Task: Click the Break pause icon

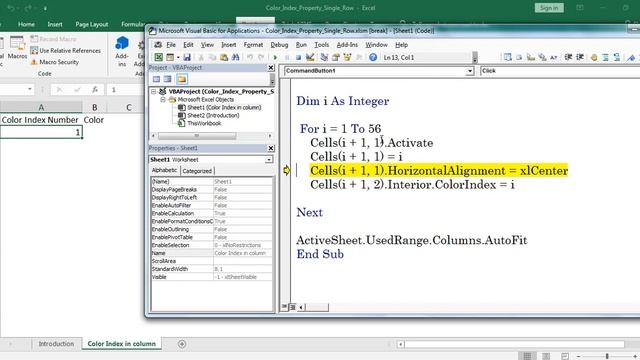Action: [287, 58]
